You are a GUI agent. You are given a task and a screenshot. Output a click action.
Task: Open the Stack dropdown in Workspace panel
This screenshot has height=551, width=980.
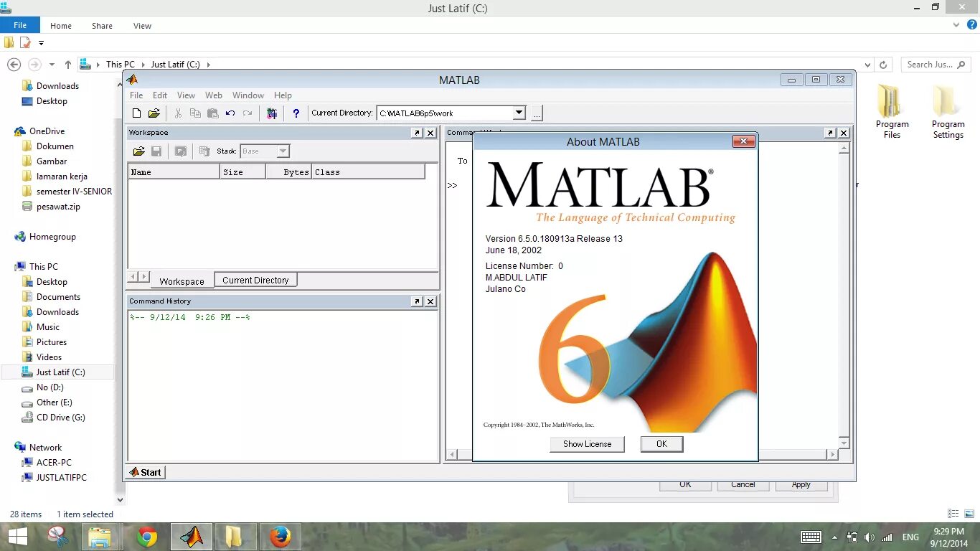pos(282,151)
